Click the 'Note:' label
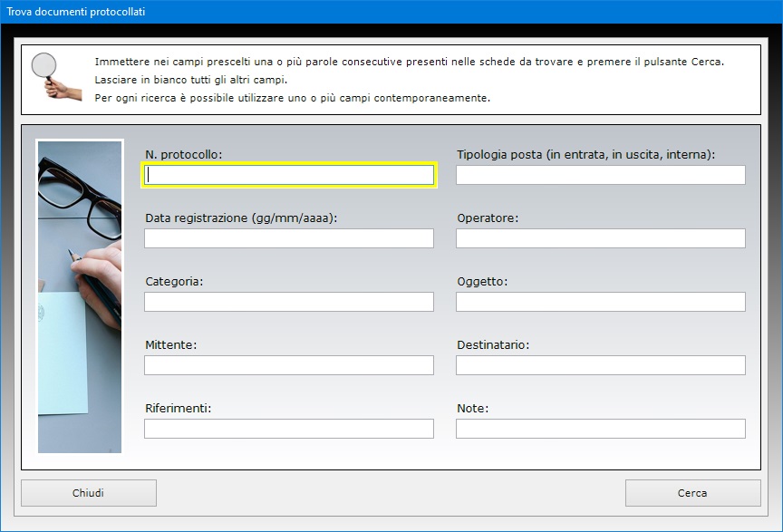783x532 pixels. point(473,408)
